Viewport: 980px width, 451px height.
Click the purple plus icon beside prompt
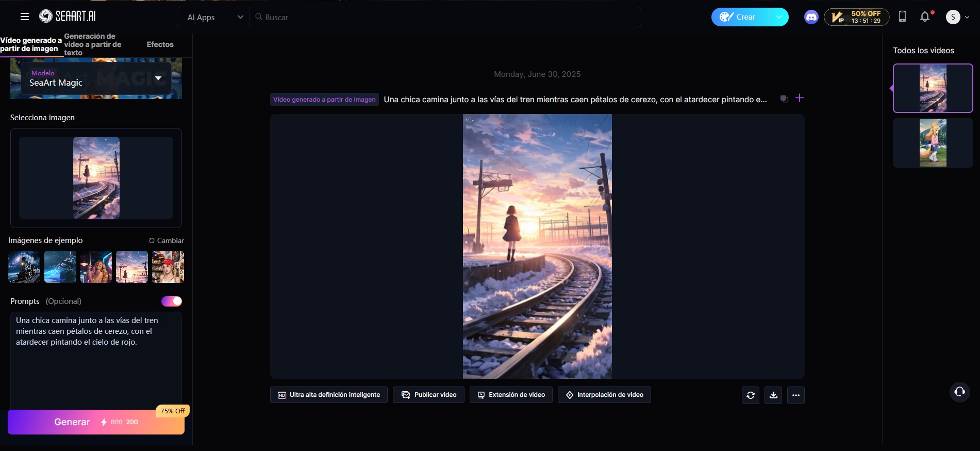(800, 98)
